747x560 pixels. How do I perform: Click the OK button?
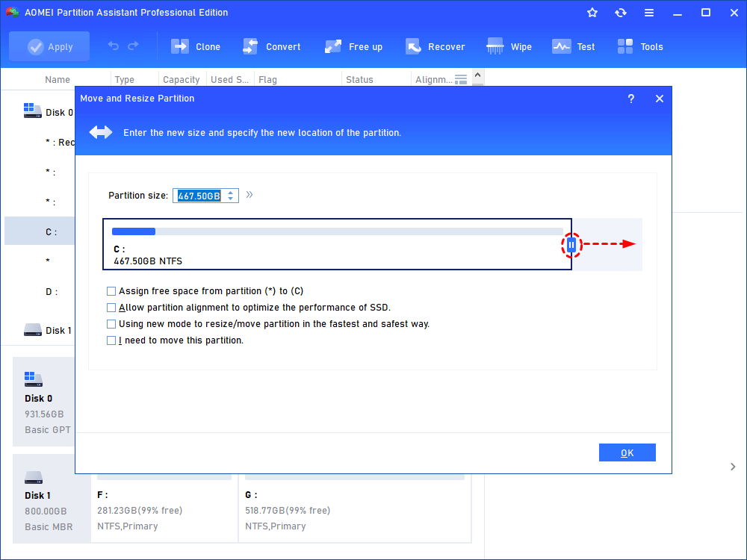(627, 453)
